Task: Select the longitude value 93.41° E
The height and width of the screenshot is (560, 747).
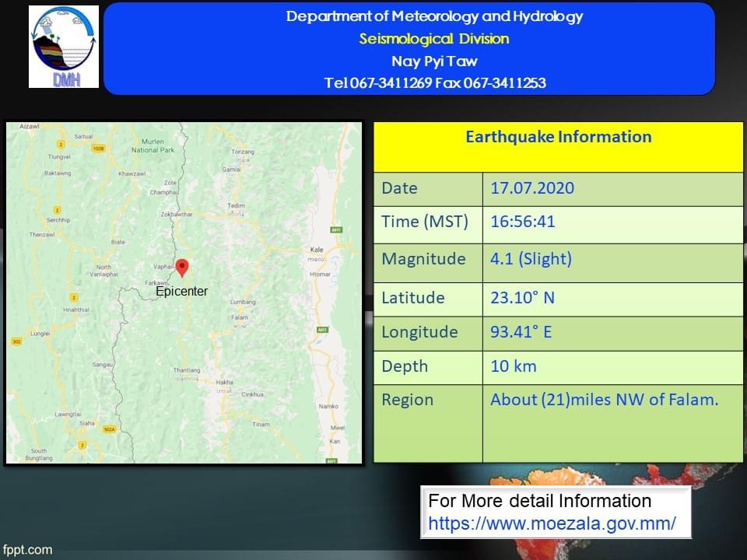Action: [521, 332]
